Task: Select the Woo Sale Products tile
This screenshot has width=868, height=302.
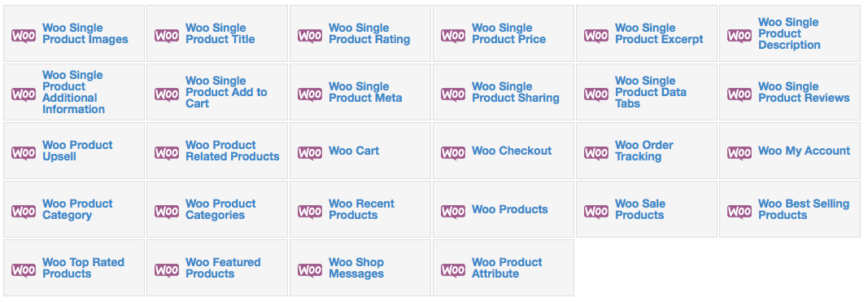Action: click(x=647, y=209)
